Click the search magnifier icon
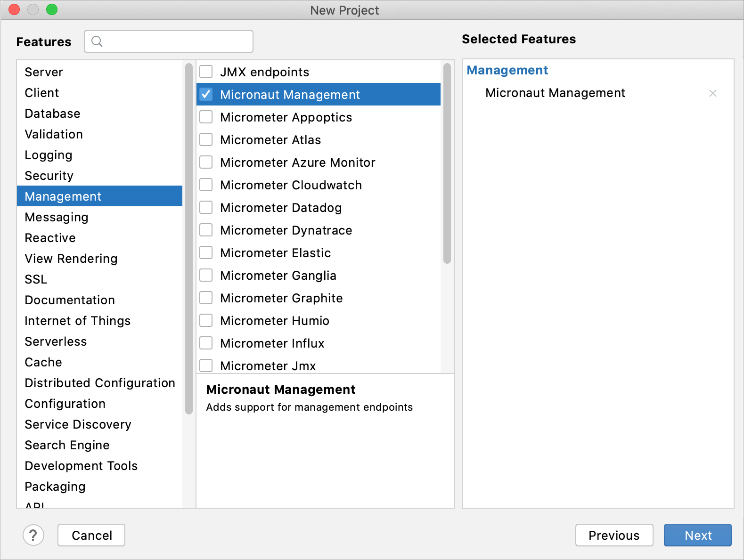Screen dimensions: 744x560 click(x=97, y=41)
